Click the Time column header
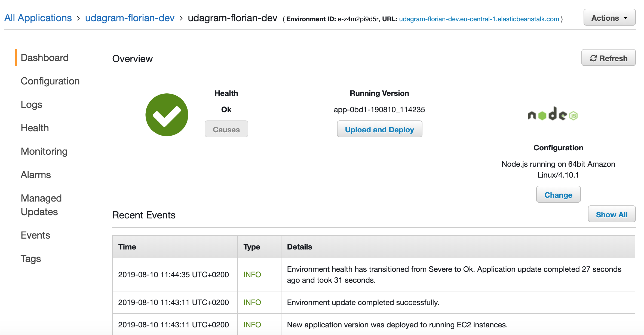The width and height of the screenshot is (644, 335). point(127,247)
